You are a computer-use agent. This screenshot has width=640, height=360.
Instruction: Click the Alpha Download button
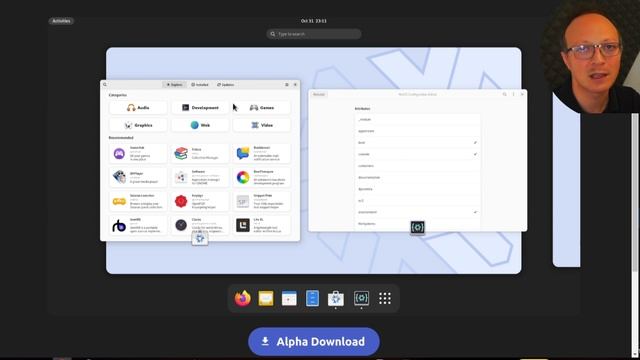(313, 342)
